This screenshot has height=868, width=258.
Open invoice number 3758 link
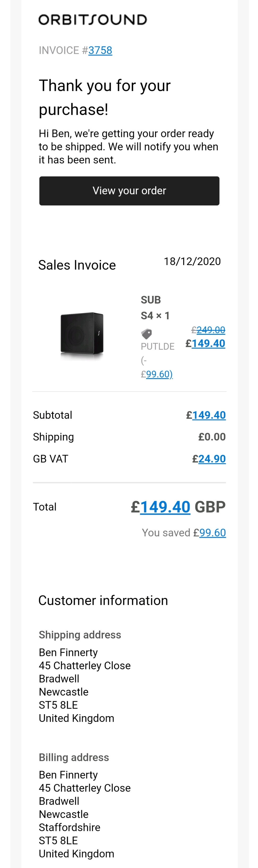(100, 50)
